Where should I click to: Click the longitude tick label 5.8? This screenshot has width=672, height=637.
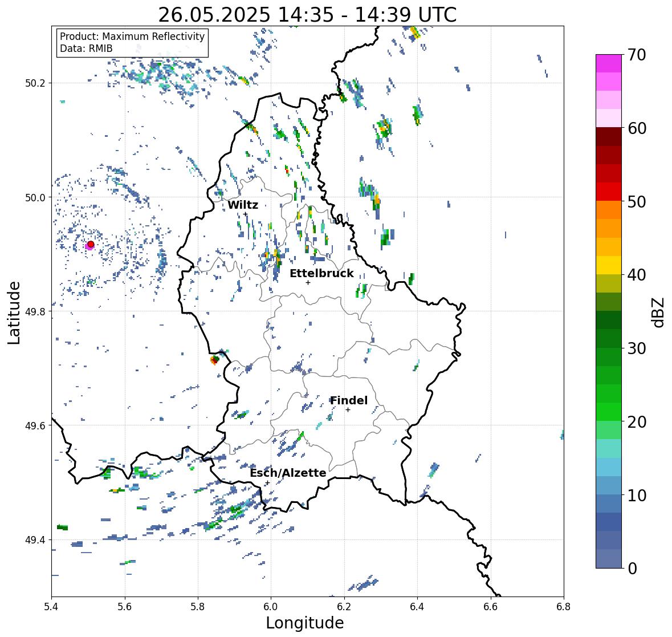point(198,607)
